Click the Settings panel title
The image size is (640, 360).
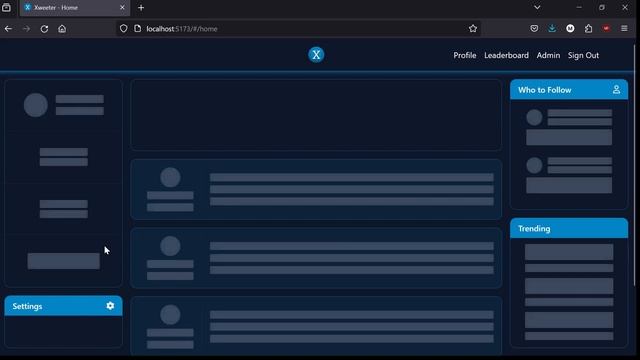pos(27,306)
